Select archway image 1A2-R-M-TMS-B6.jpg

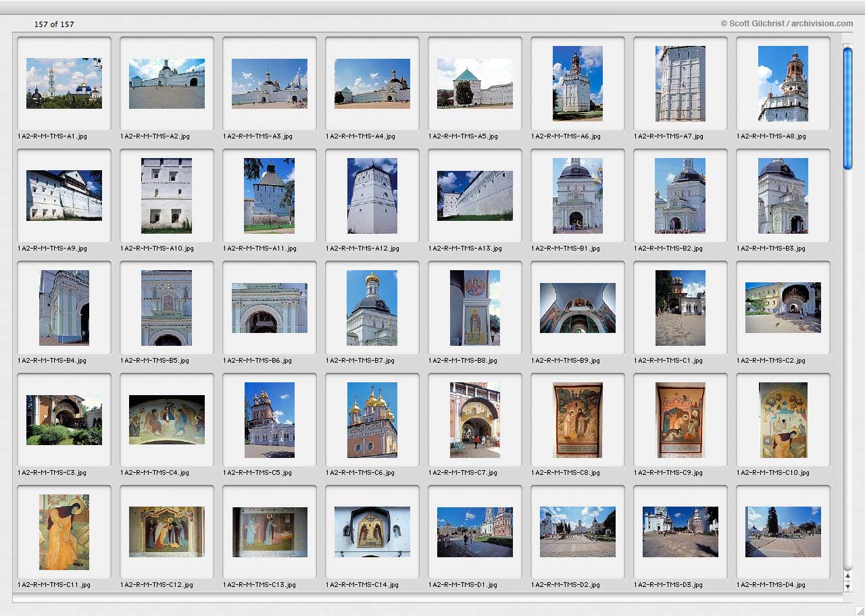[270, 308]
